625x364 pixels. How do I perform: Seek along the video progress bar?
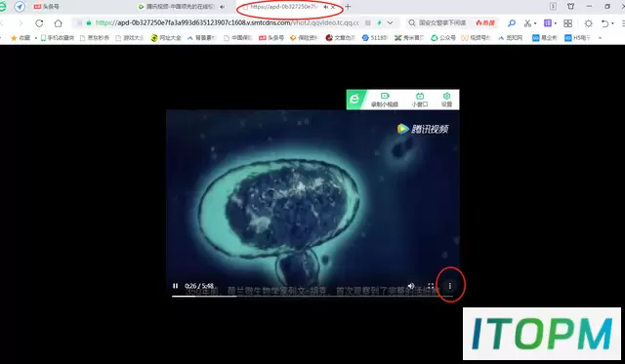312,296
